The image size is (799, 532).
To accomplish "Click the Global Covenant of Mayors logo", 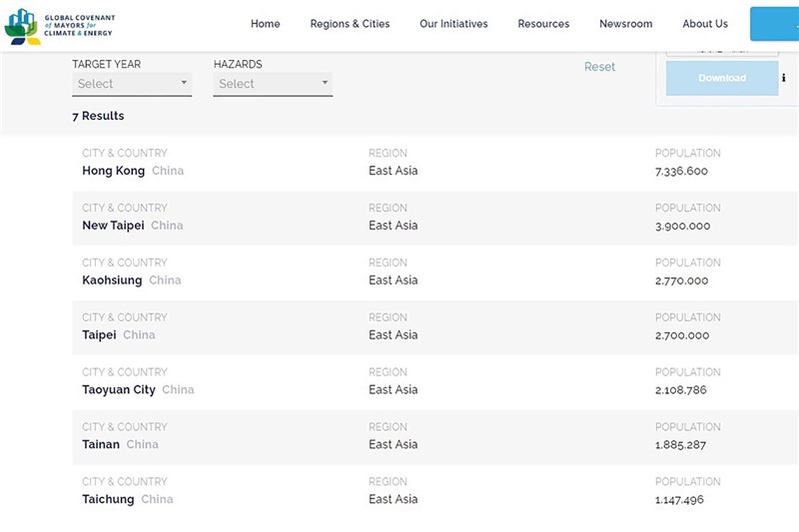I will coord(60,26).
